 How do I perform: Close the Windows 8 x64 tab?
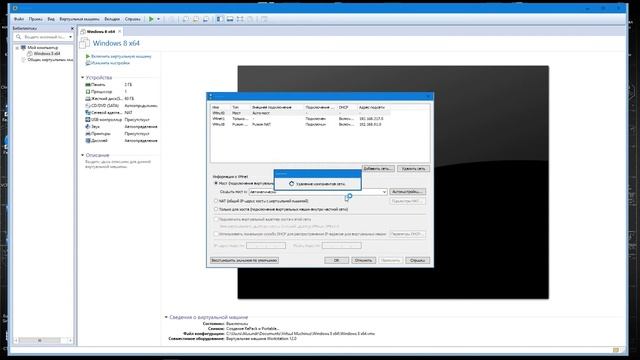120,31
